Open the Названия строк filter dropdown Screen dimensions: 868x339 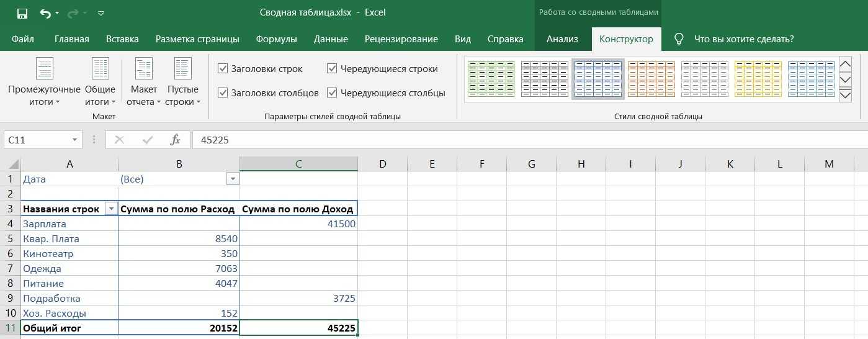click(x=111, y=209)
